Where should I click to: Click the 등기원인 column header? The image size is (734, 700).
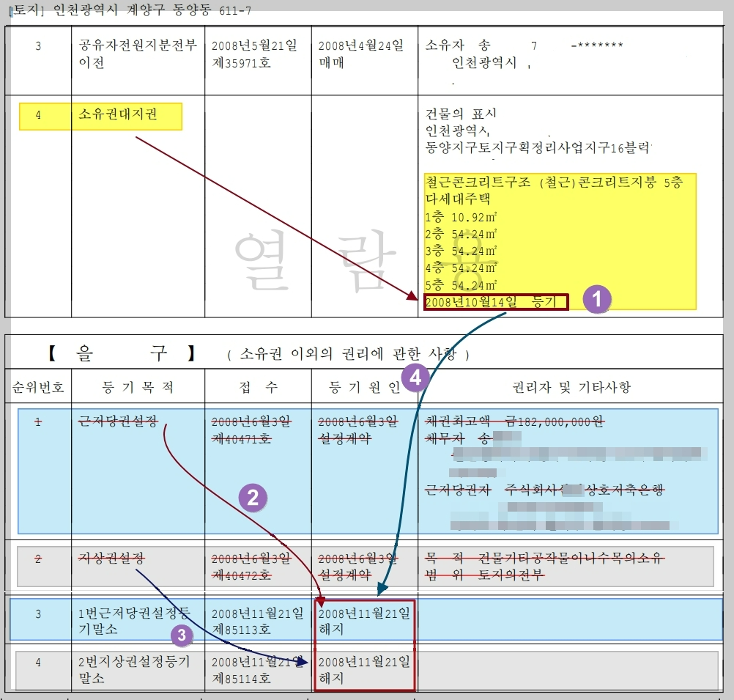click(364, 387)
